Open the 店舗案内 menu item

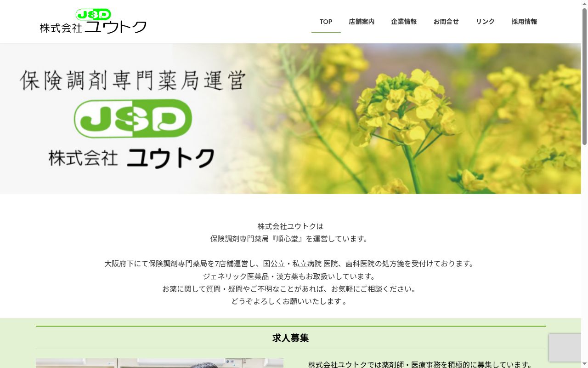coord(362,22)
